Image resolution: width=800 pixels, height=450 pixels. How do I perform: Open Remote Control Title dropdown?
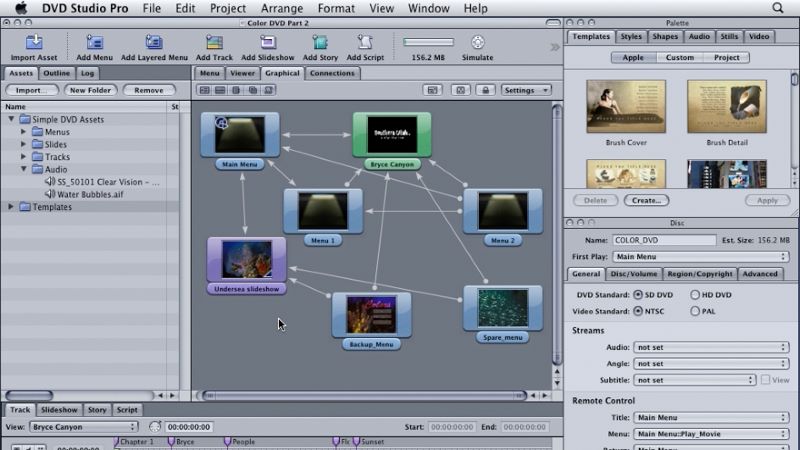[711, 417]
